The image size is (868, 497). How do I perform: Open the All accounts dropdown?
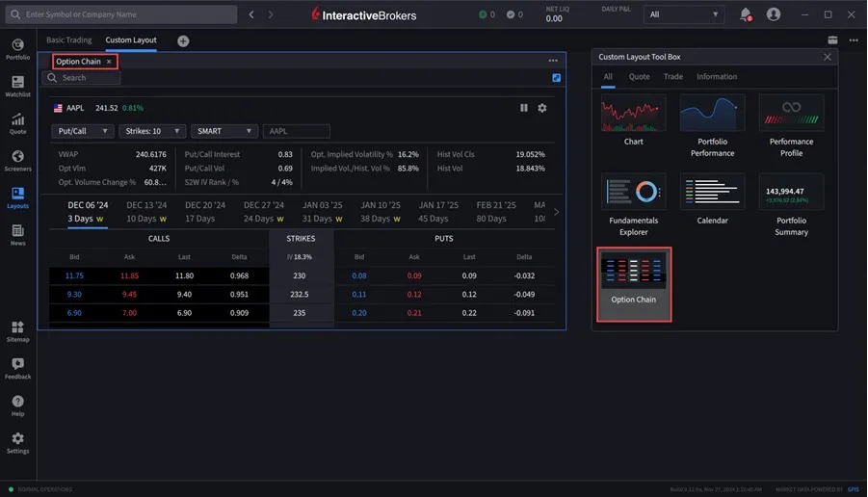coord(684,14)
